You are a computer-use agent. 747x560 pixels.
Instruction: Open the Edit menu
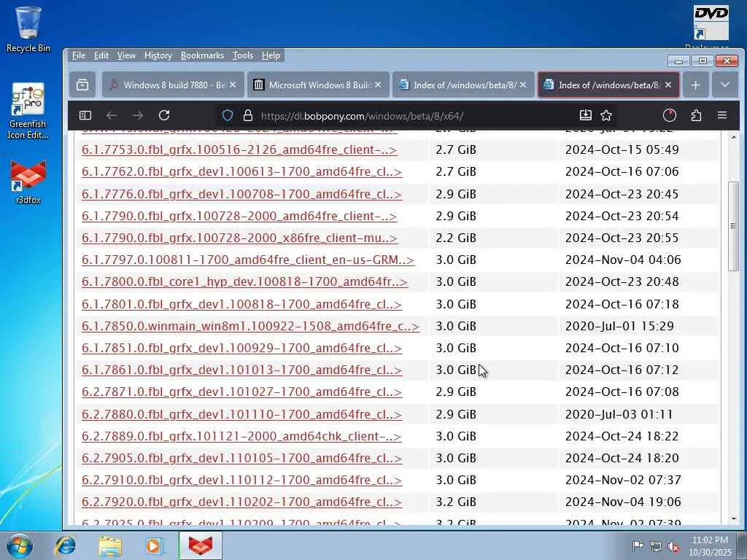(101, 55)
